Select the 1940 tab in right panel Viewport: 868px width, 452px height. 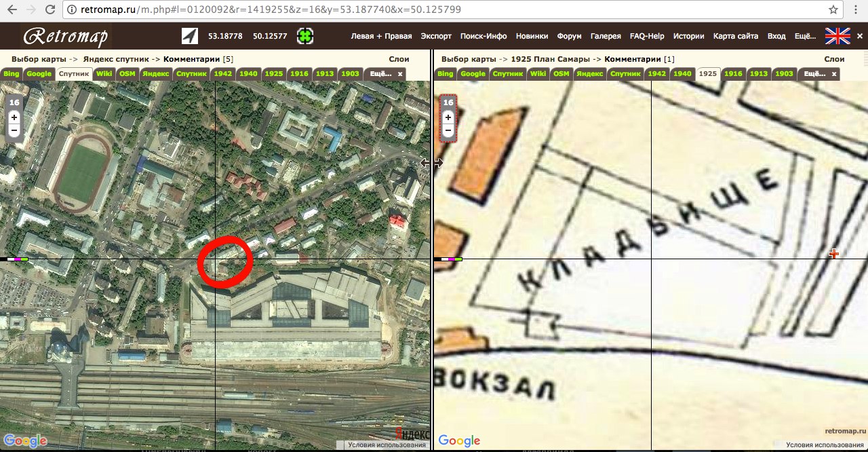coord(682,74)
